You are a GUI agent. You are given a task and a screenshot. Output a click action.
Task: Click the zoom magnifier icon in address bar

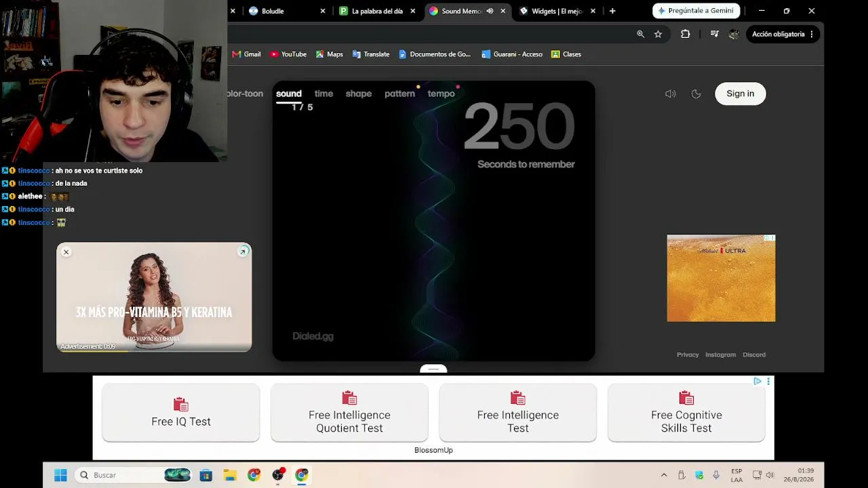click(640, 34)
